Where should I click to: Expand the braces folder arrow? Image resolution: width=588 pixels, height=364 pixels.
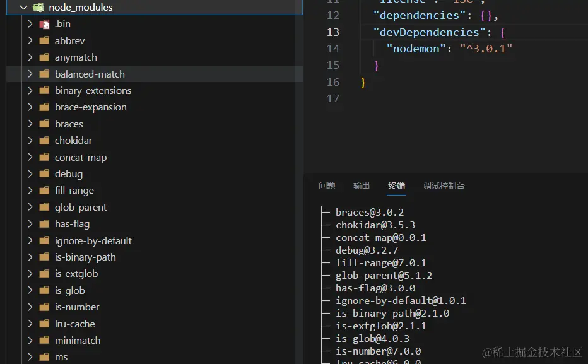30,124
